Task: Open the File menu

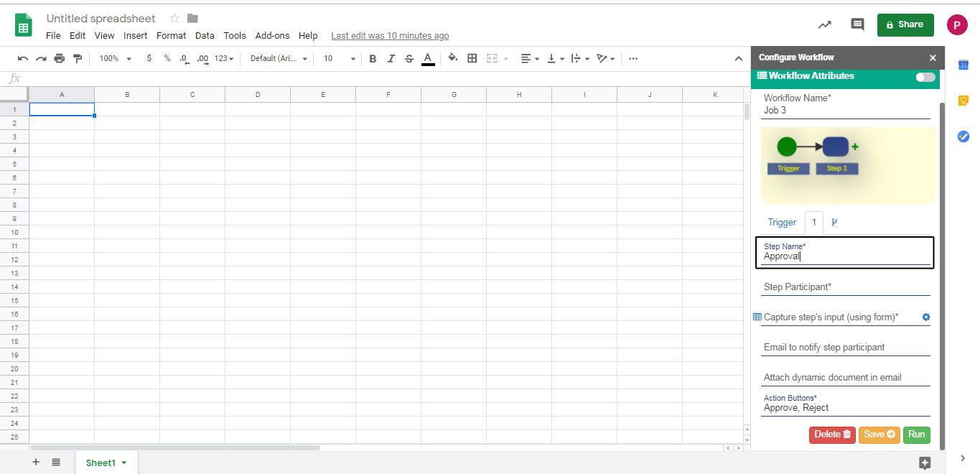Action: (x=53, y=35)
